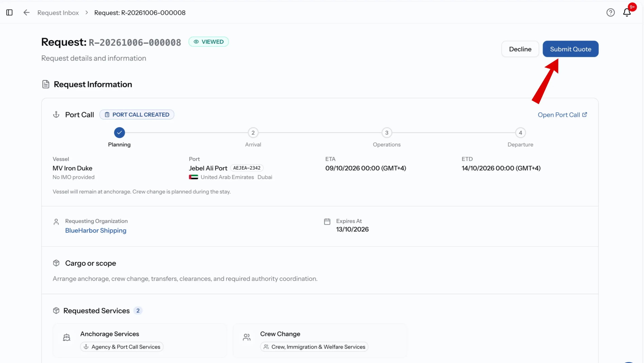Viewport: 644px width, 363px height.
Task: Click Agency & Port Call Services tag
Action: pos(122,347)
